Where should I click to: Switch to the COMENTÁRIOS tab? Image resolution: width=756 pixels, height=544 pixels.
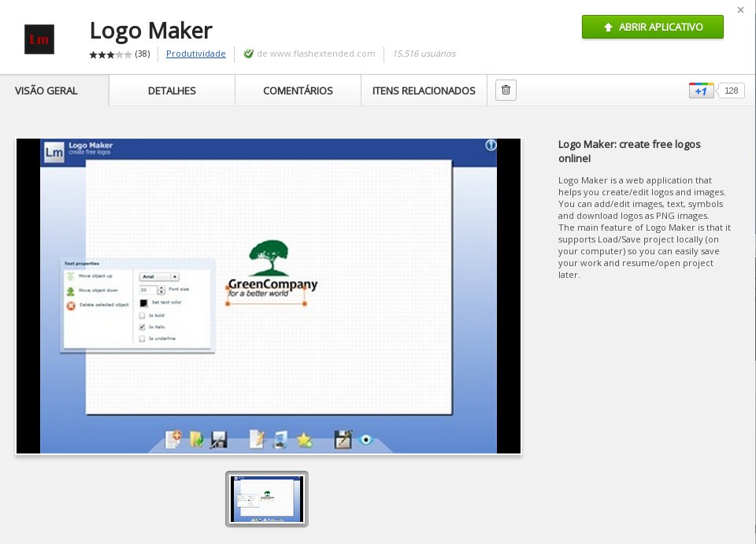click(x=298, y=91)
